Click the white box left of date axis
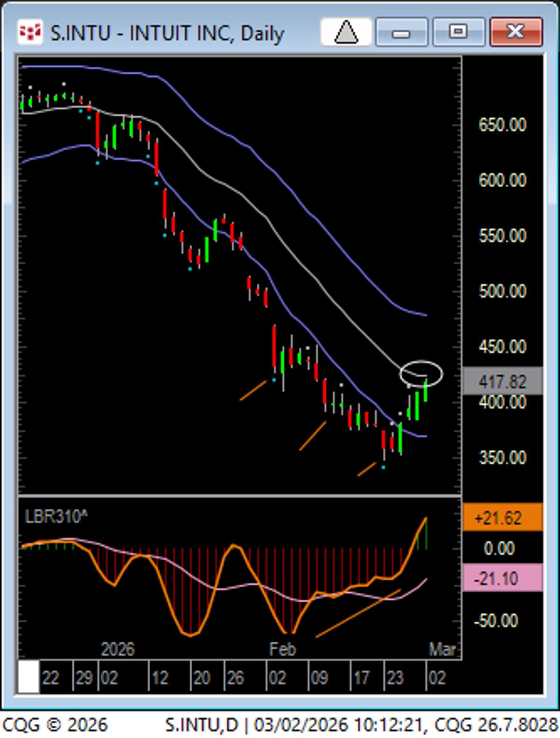Image resolution: width=560 pixels, height=738 pixels. (x=28, y=677)
